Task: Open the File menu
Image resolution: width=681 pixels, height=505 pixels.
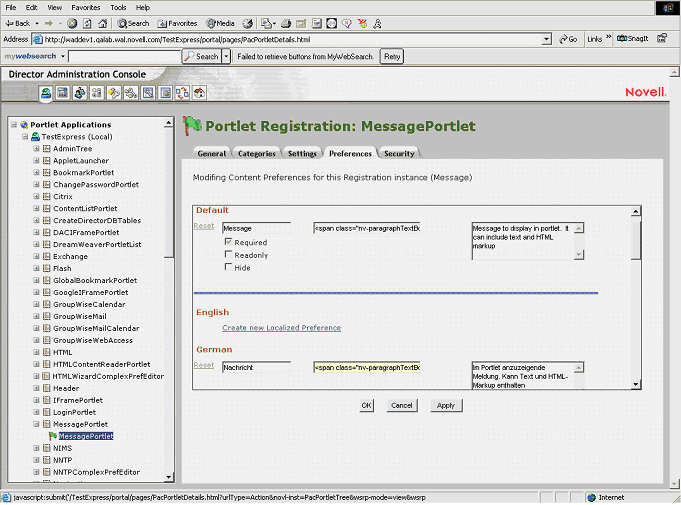Action: coord(10,7)
